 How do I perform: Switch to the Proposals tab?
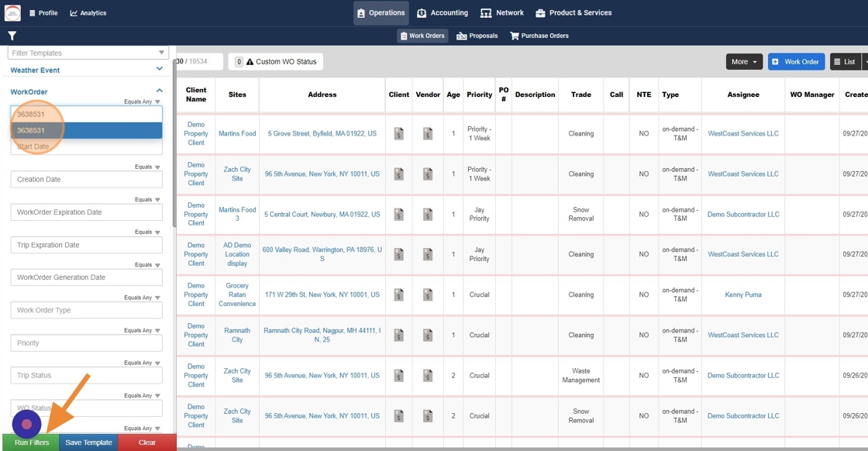477,36
